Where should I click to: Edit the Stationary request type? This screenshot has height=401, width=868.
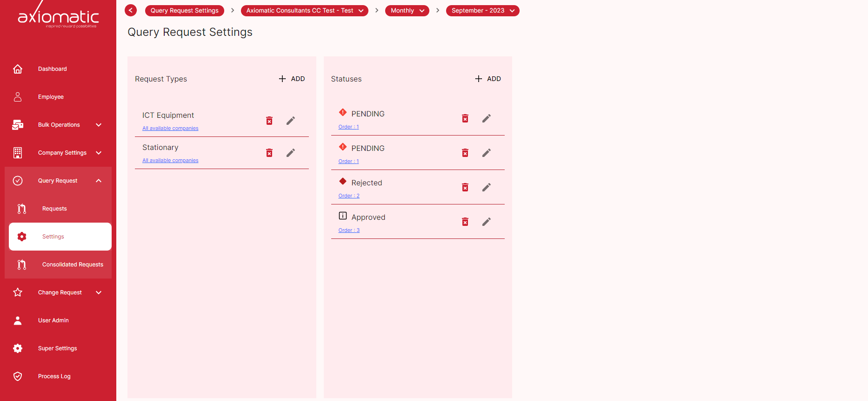click(x=291, y=153)
